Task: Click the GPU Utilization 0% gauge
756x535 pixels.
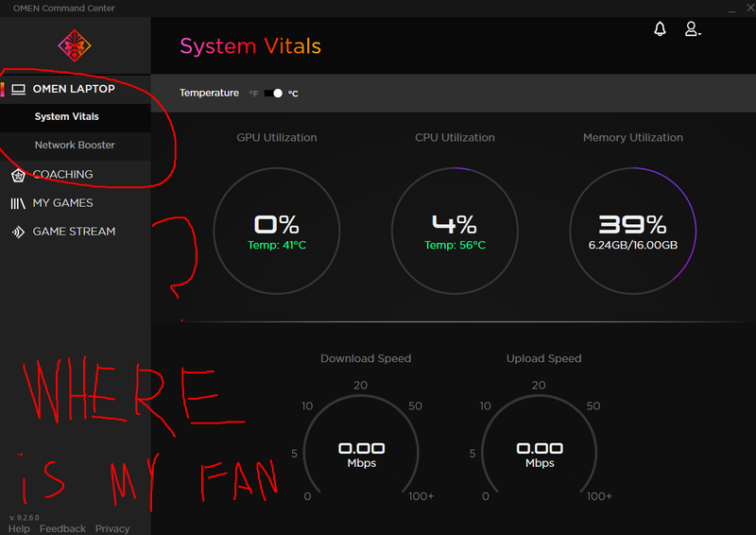Action: 277,231
